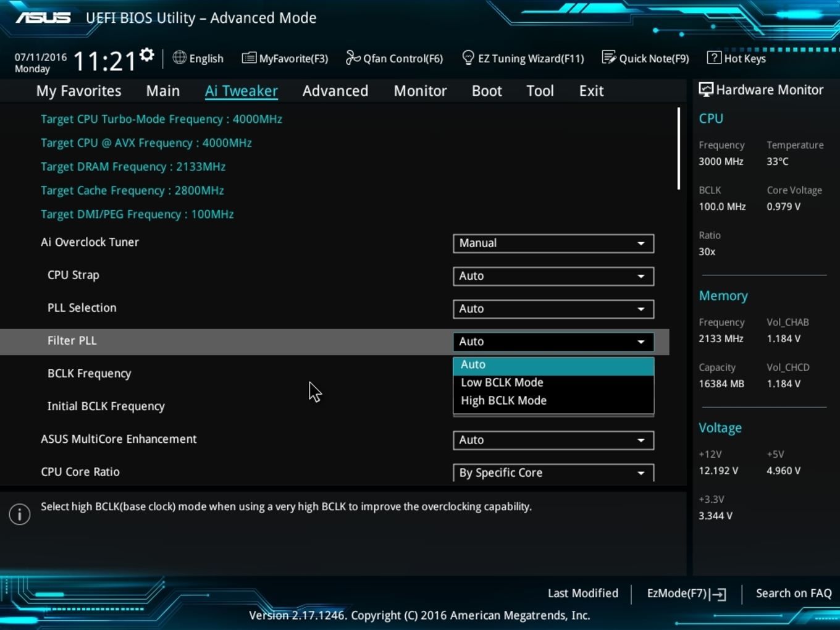Screen dimensions: 840x630
Task: Click Target Cache Frequency : 2800MHz
Action: click(x=132, y=191)
